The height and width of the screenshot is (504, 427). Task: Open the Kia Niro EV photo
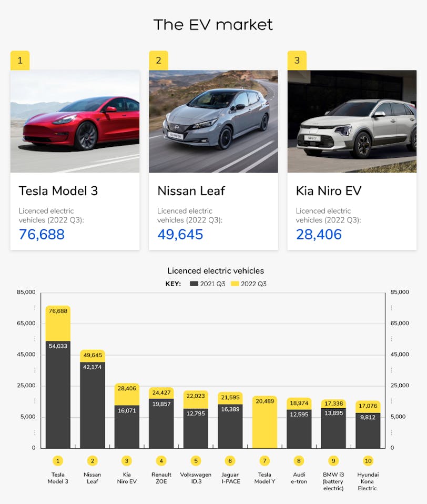(352, 122)
